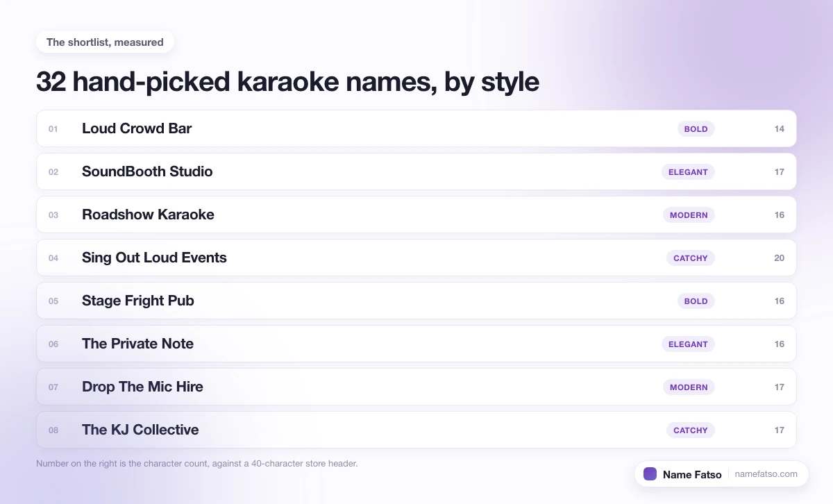Image resolution: width=833 pixels, height=504 pixels.
Task: Click the CATCHY tag on The KJ Collective
Action: click(x=691, y=430)
